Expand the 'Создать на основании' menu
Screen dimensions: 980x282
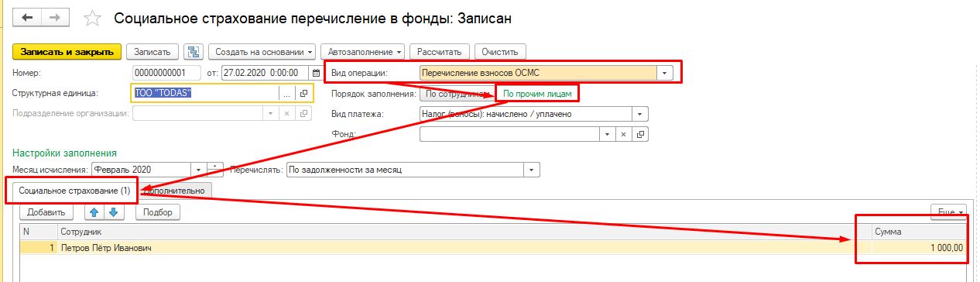tap(262, 52)
